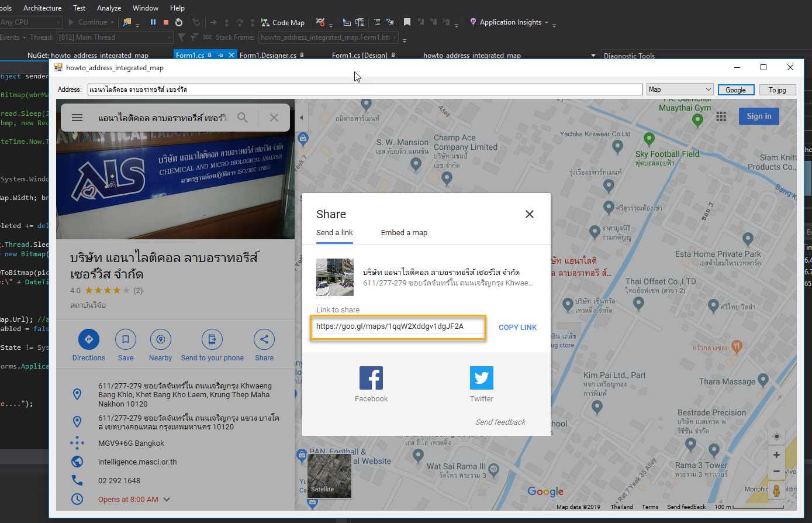Zoom in on the map with plus
The image size is (812, 523).
tap(776, 455)
